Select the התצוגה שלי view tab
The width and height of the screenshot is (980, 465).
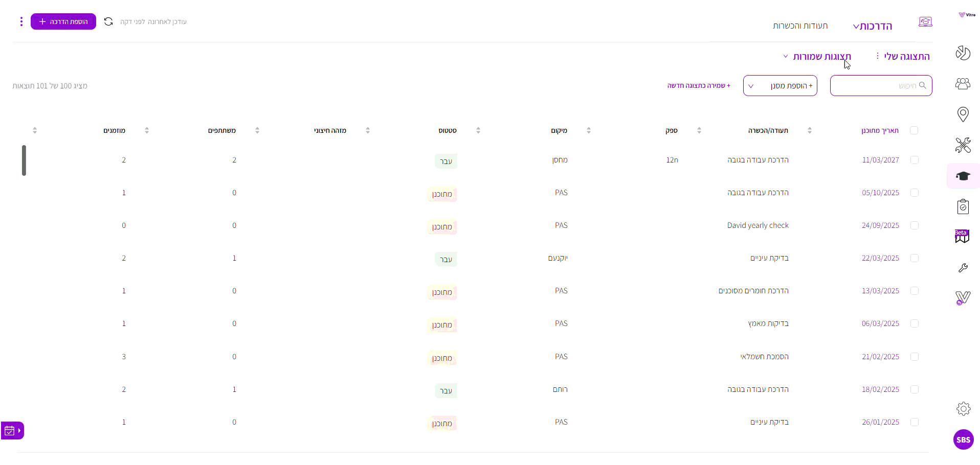pyautogui.click(x=907, y=56)
